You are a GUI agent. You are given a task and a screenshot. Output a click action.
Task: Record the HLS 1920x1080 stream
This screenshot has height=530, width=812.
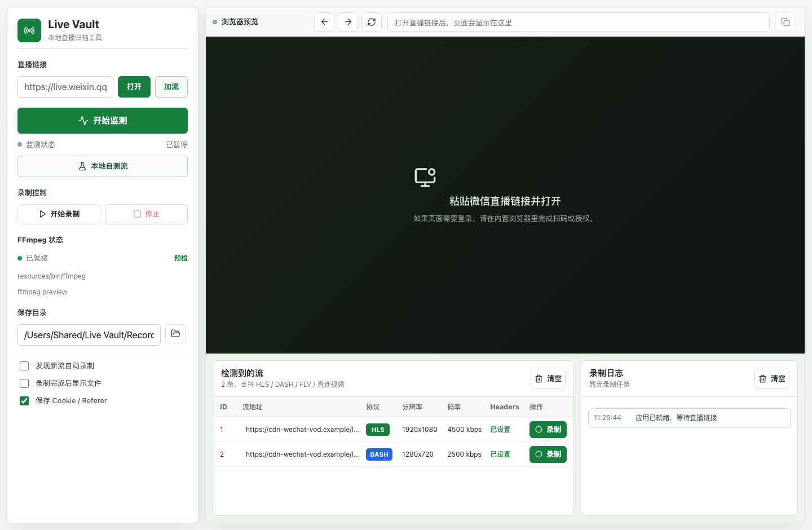pos(548,430)
